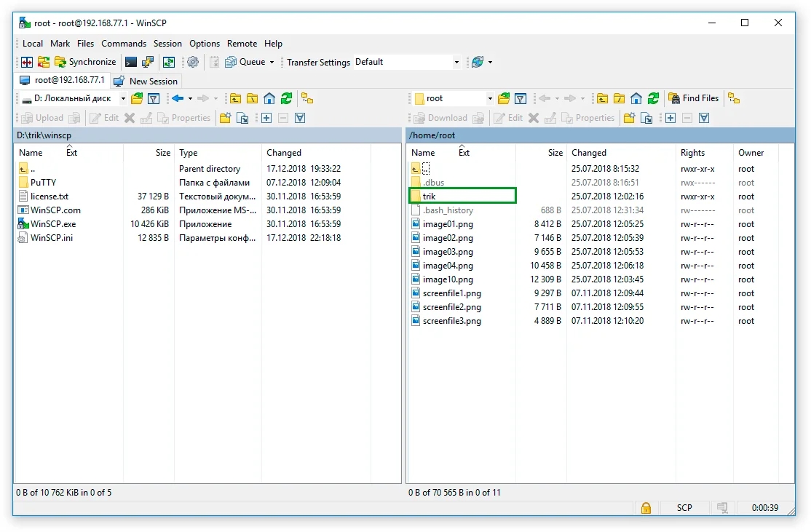Sort local panel by Type column
Screen dimensions: 811x532
point(218,153)
